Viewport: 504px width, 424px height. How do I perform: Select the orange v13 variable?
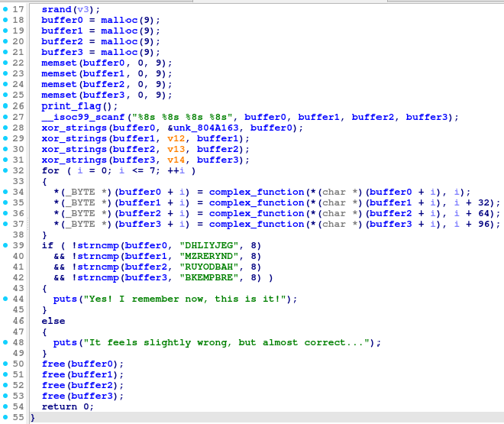[176, 149]
